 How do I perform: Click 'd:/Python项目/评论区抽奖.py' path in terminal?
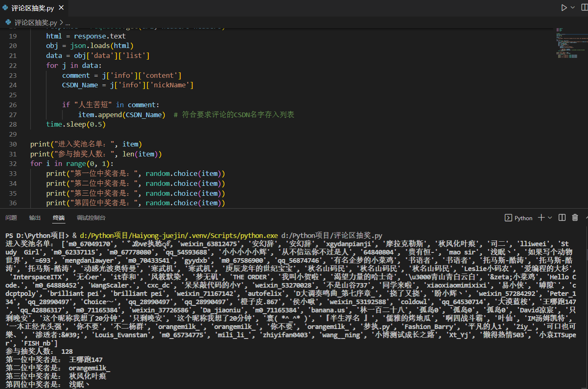[x=332, y=235]
